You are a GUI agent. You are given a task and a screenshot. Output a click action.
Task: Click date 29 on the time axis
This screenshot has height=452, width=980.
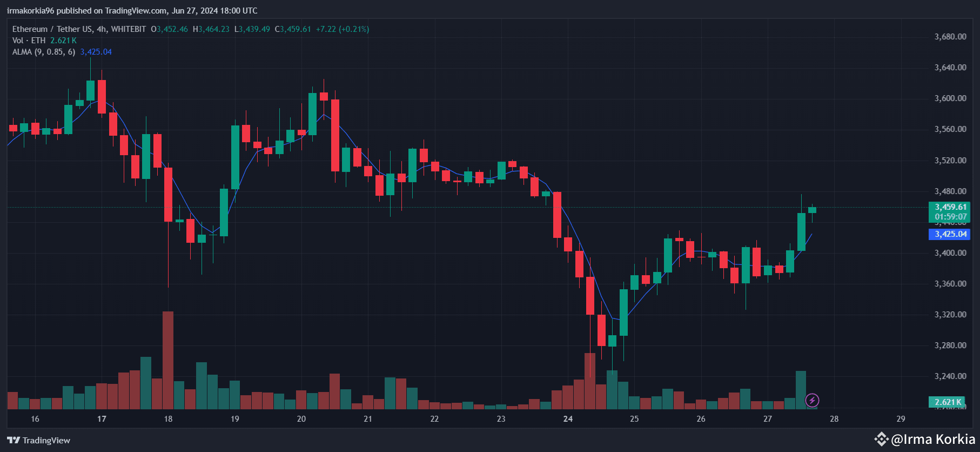pos(901,418)
